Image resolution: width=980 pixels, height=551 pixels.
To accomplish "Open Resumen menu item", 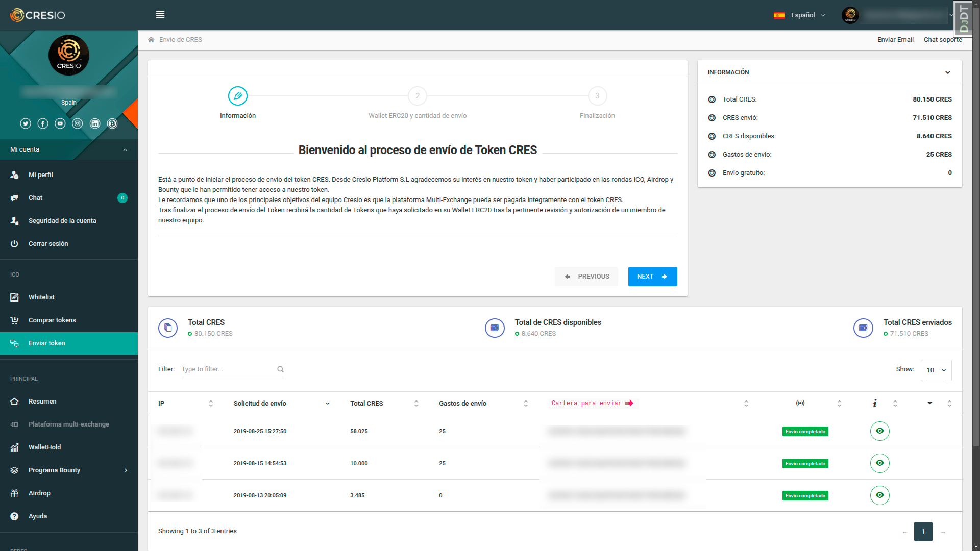I will coord(69,402).
